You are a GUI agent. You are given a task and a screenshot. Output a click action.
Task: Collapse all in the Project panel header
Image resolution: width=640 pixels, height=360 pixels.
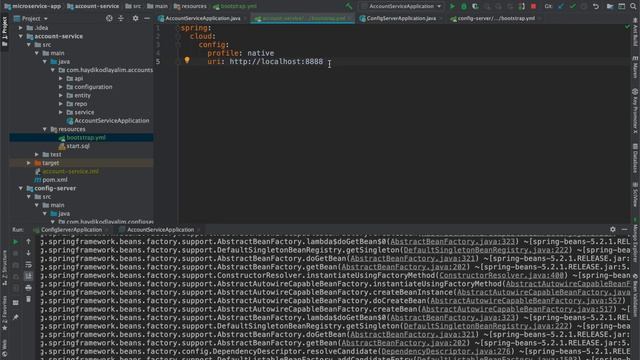tap(121, 18)
